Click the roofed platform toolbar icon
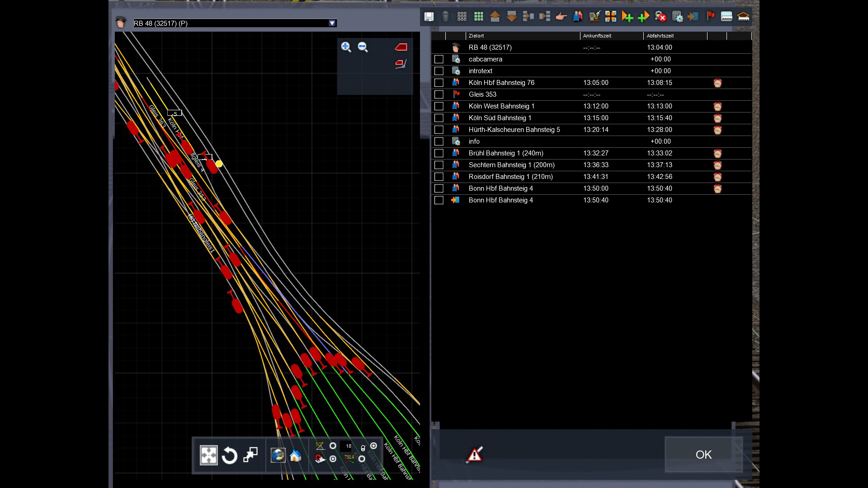The height and width of the screenshot is (488, 868). (x=743, y=17)
